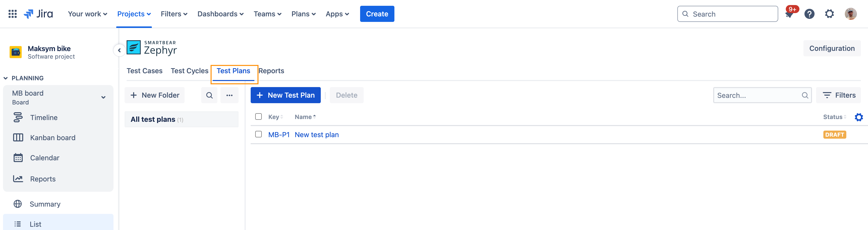Image resolution: width=868 pixels, height=230 pixels.
Task: Open the New test plan link
Action: [316, 135]
